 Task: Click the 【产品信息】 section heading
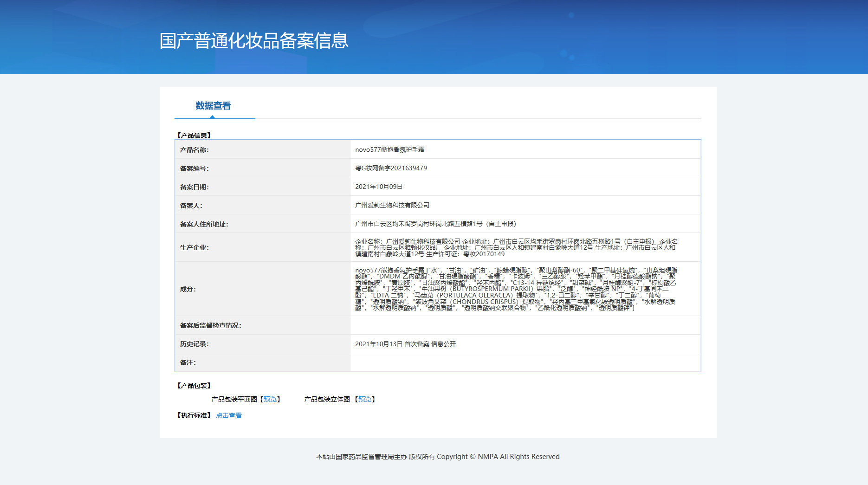pyautogui.click(x=194, y=136)
